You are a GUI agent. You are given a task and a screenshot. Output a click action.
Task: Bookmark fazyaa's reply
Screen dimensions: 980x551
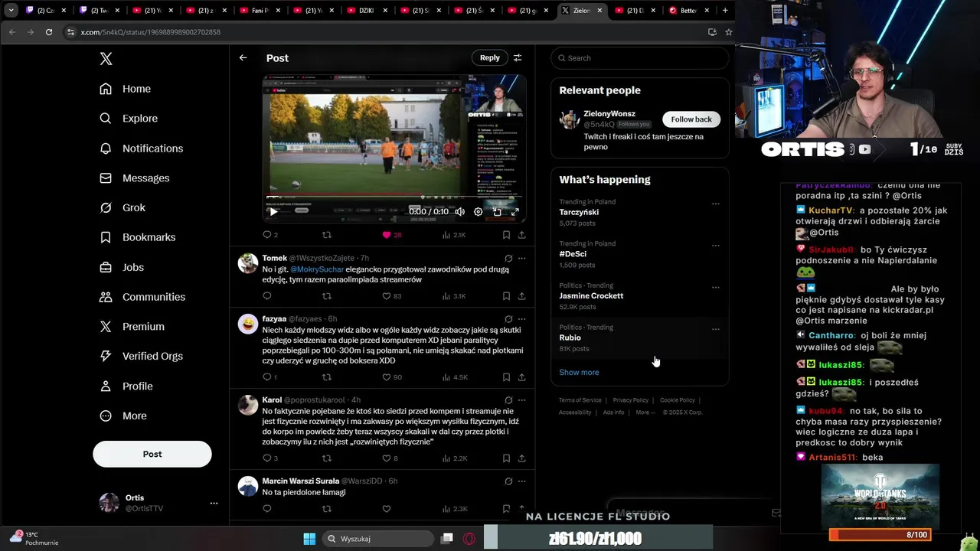(x=506, y=377)
